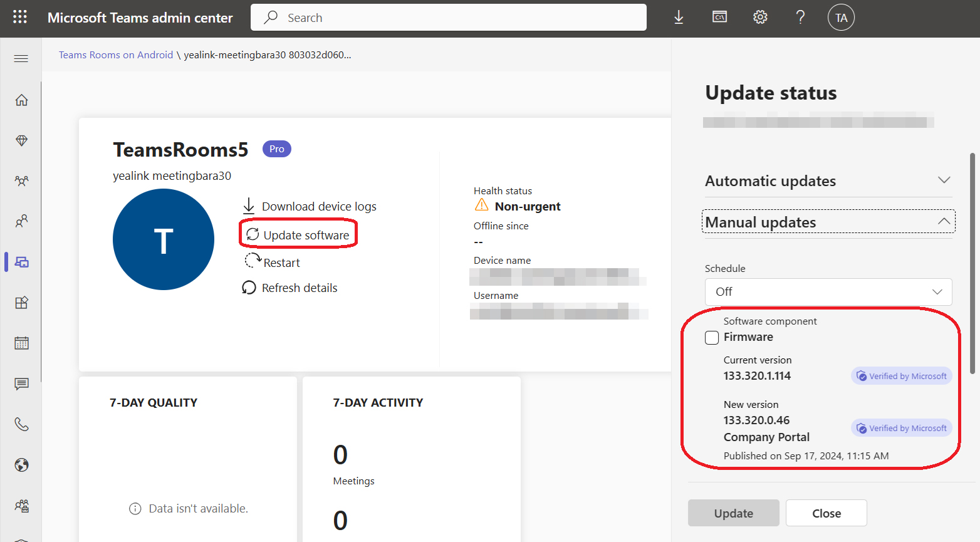Toggle the hamburger navigation menu
The width and height of the screenshot is (980, 542).
tap(21, 59)
